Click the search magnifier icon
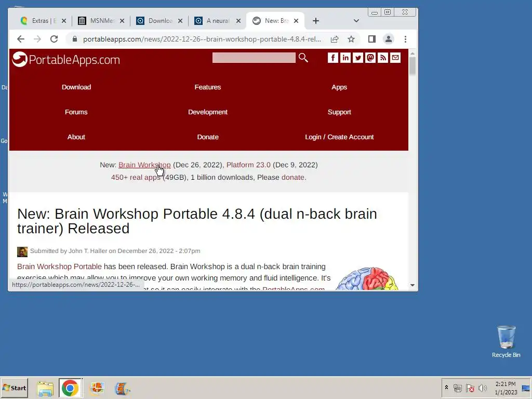532x399 pixels. [303, 58]
